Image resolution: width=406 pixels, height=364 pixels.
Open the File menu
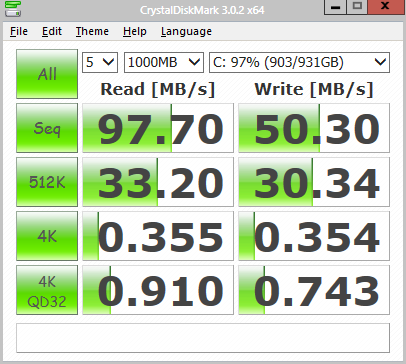coord(19,31)
